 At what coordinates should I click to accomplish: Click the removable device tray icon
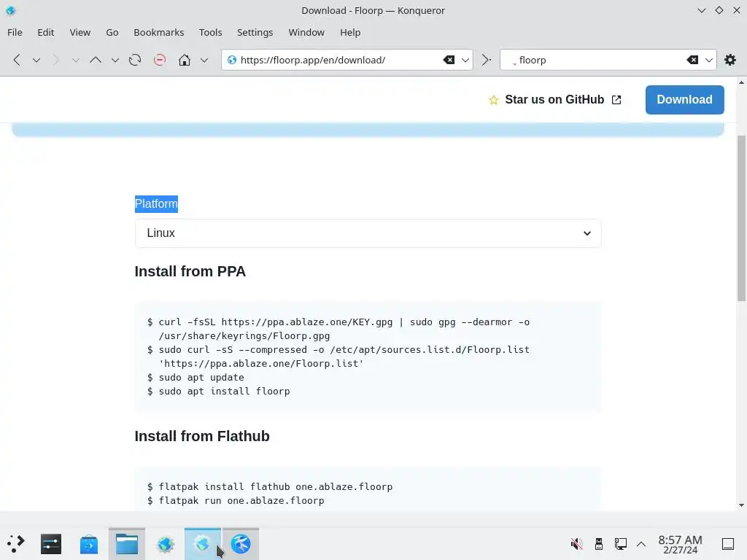point(599,544)
